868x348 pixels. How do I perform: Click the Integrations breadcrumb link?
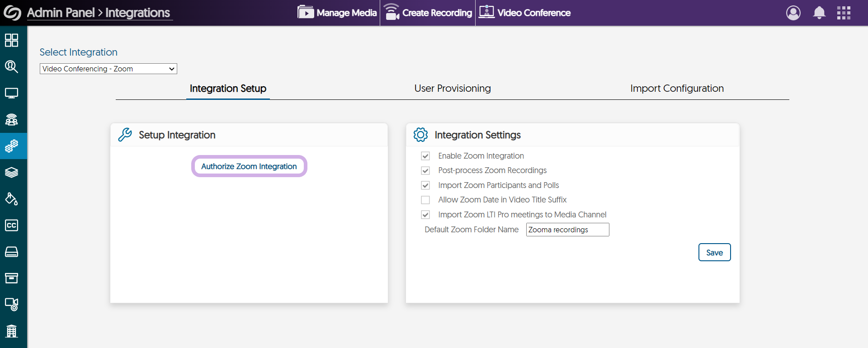pyautogui.click(x=138, y=13)
